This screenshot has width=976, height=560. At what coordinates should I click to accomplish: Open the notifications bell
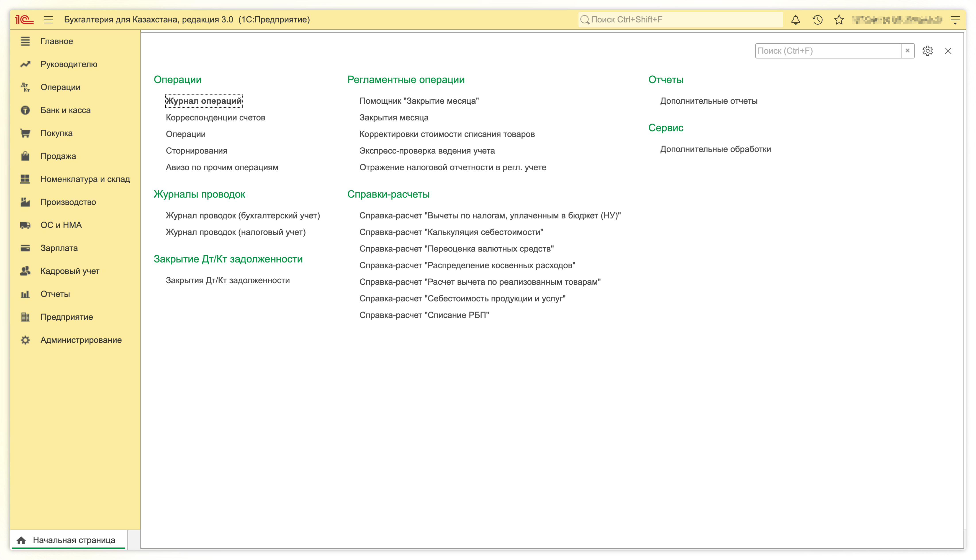(795, 20)
